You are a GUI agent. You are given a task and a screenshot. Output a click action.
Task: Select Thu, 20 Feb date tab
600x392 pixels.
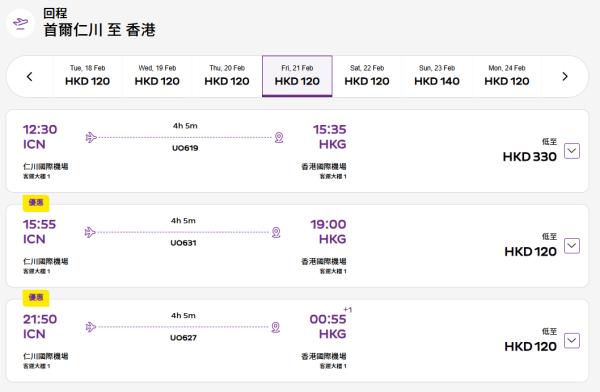click(227, 76)
